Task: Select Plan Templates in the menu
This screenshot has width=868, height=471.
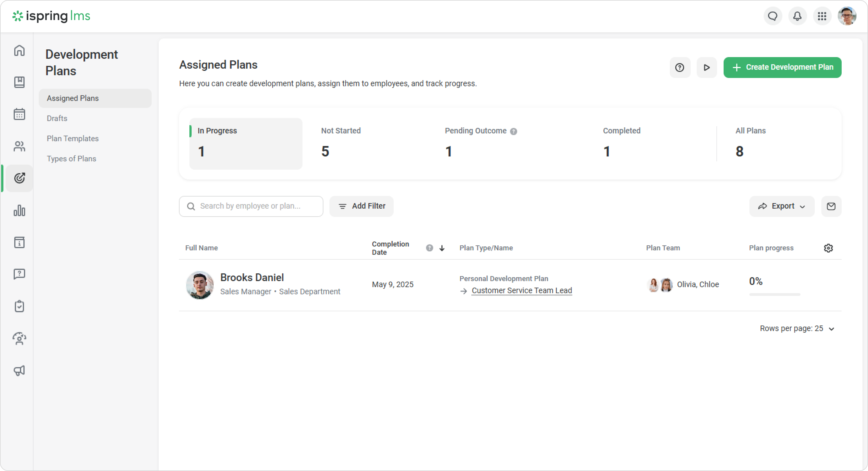Action: (x=72, y=138)
